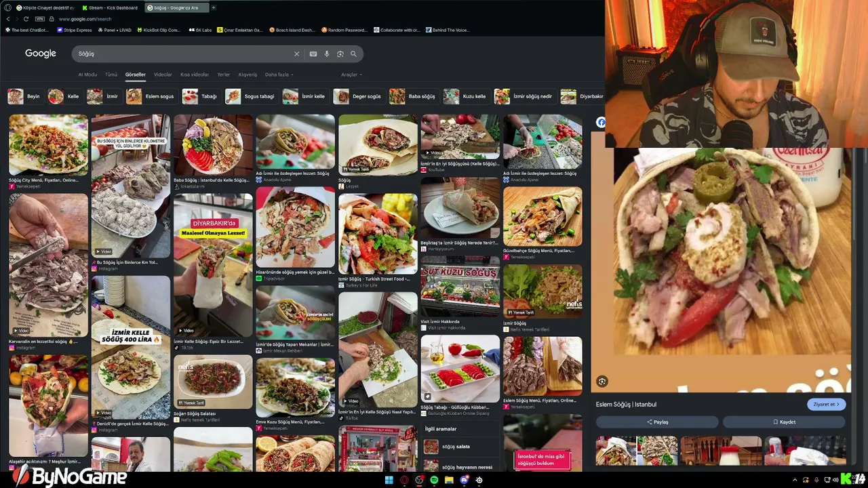Show hidden system tray icons

(x=795, y=480)
